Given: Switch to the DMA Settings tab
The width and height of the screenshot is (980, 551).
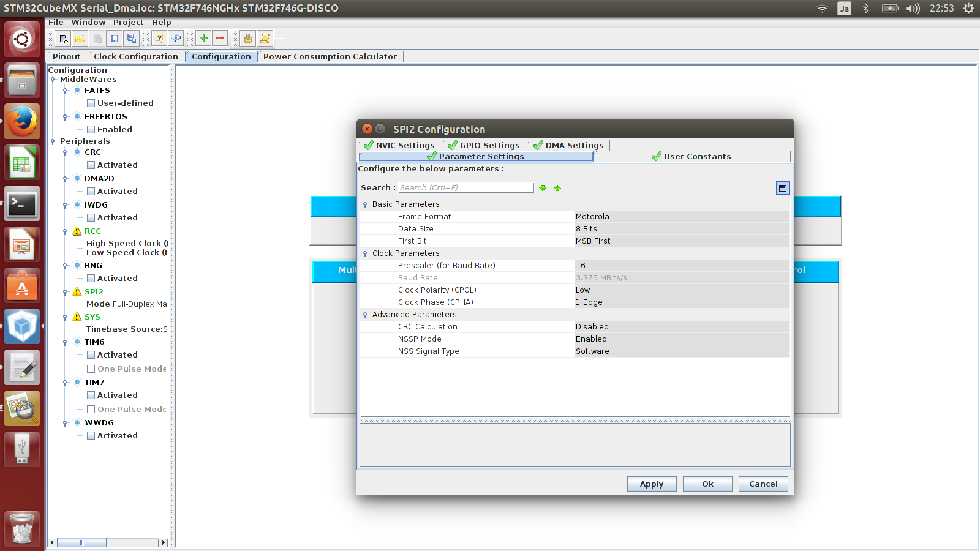Looking at the screenshot, I should [568, 145].
